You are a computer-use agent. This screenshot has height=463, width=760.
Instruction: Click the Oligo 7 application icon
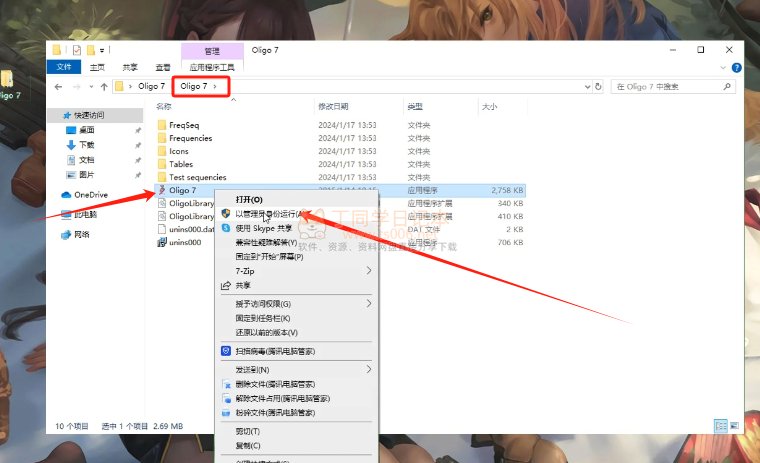(x=162, y=190)
